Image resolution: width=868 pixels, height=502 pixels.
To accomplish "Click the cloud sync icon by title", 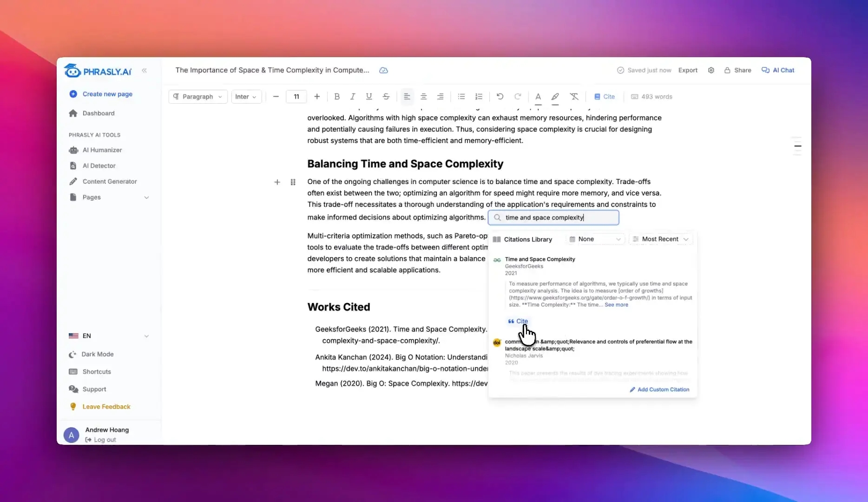I will click(x=383, y=71).
